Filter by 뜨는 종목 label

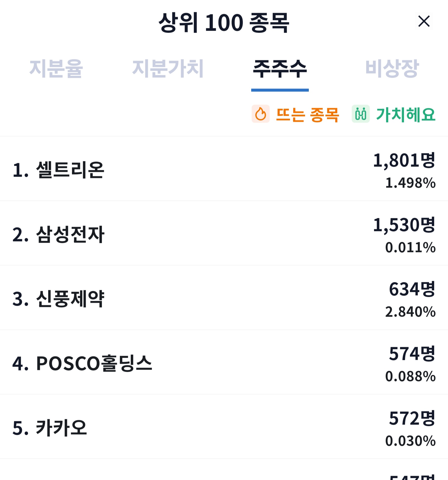307,115
